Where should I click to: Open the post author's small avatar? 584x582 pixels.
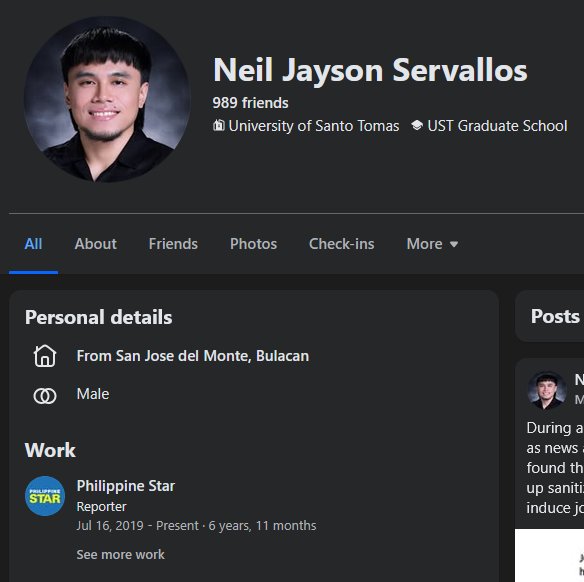tap(546, 390)
